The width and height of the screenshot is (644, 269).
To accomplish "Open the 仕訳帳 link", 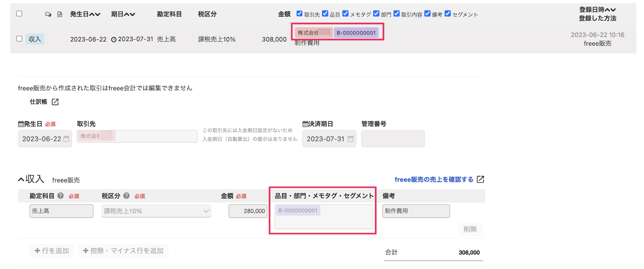I will tap(39, 102).
